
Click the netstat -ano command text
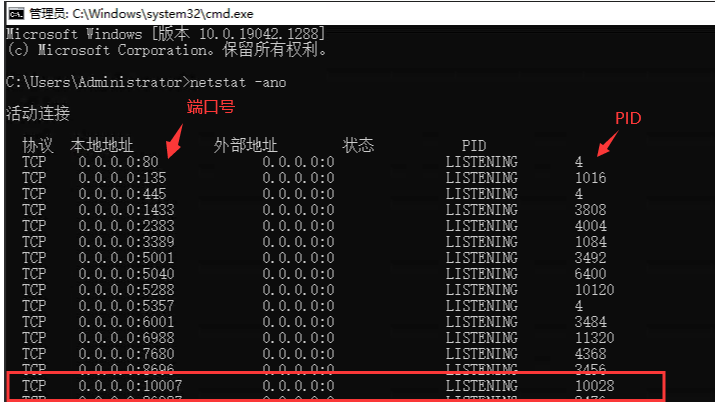click(x=238, y=83)
